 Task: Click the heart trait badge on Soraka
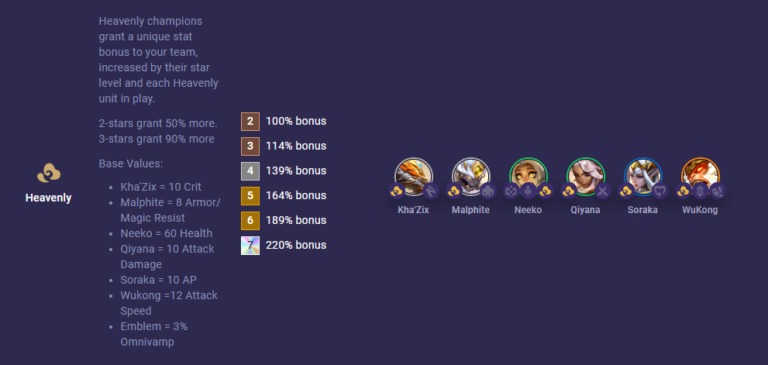660,191
